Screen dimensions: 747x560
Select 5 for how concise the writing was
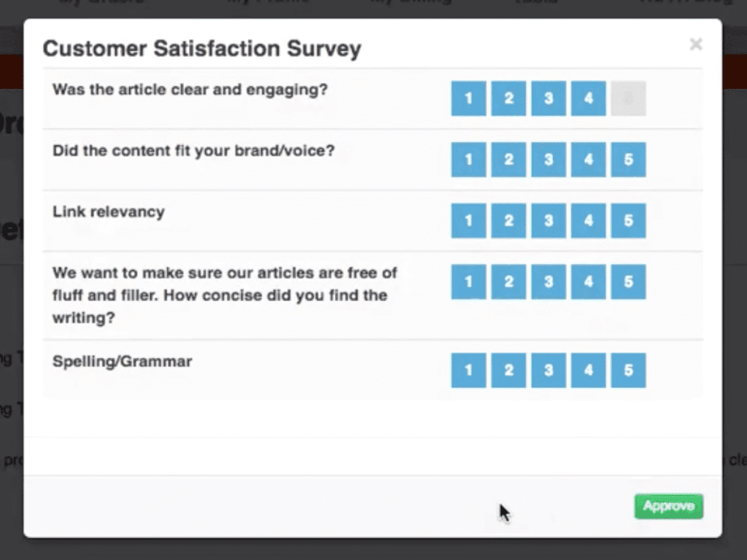(628, 281)
